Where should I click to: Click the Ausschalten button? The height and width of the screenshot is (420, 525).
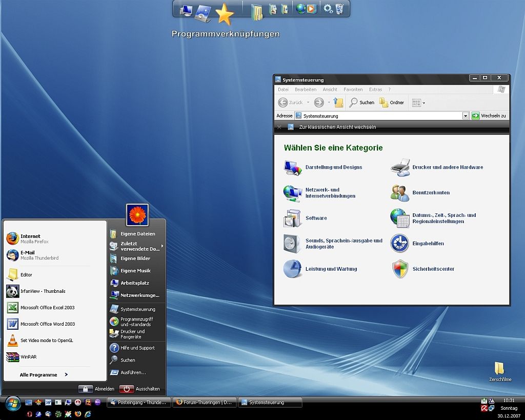pyautogui.click(x=139, y=389)
